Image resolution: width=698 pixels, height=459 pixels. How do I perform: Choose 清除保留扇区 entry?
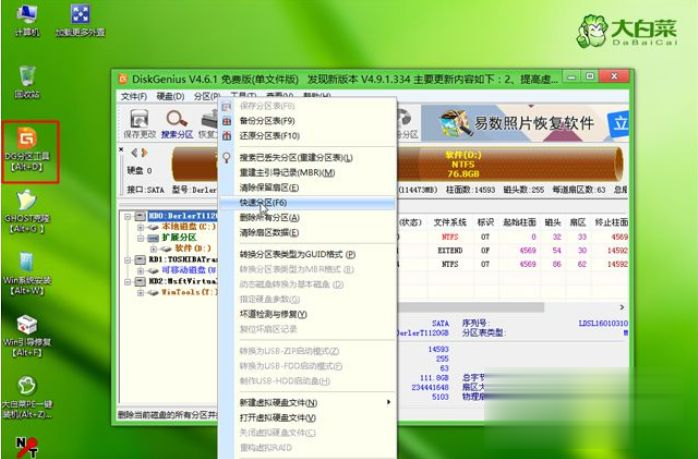pyautogui.click(x=307, y=187)
